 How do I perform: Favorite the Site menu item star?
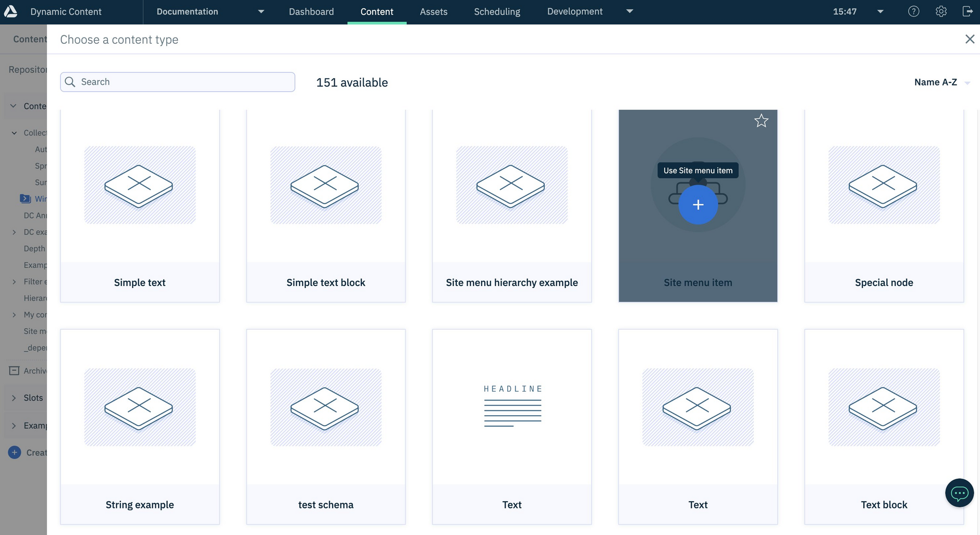pos(761,121)
